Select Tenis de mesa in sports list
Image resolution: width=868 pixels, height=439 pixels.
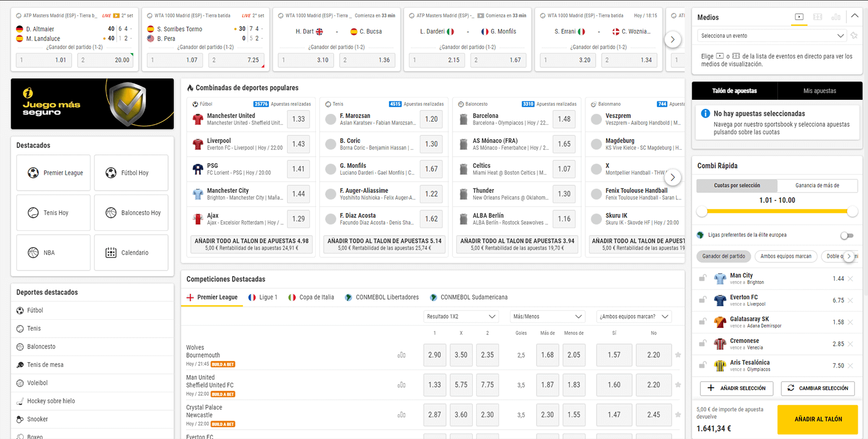(92, 365)
